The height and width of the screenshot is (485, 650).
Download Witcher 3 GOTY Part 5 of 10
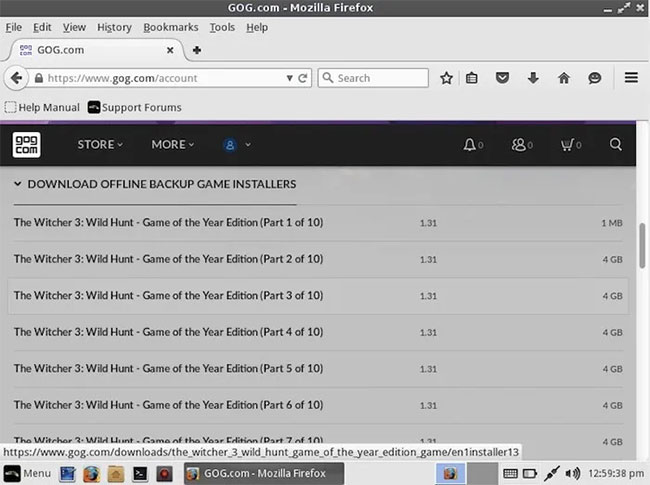click(318, 369)
